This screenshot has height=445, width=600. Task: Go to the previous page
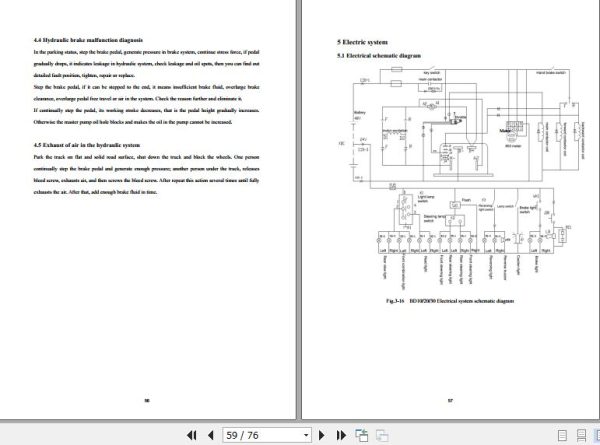point(210,435)
